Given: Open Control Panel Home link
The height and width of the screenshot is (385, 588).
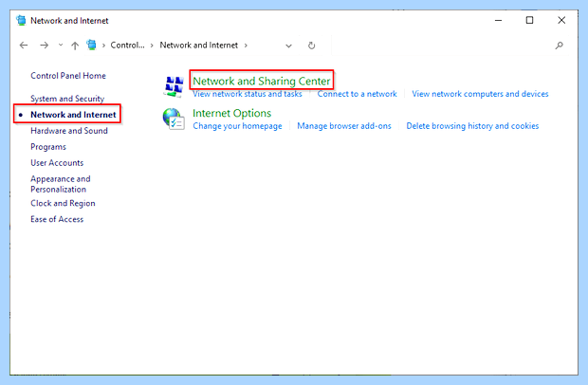Looking at the screenshot, I should pyautogui.click(x=68, y=76).
